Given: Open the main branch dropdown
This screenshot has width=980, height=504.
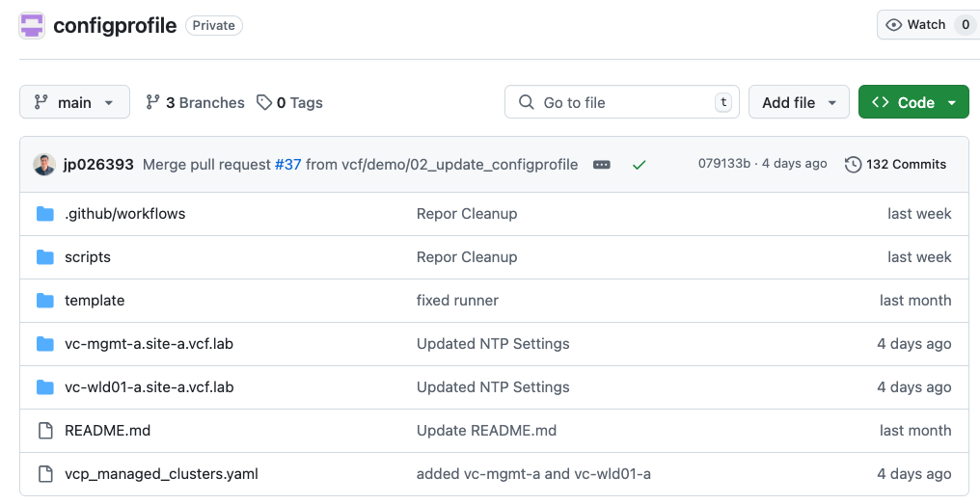Looking at the screenshot, I should tap(74, 102).
